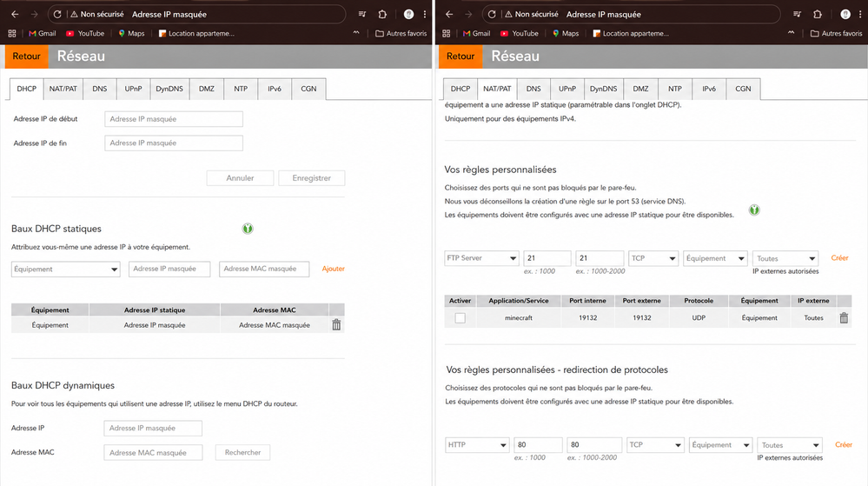Click Enregistrer button

click(x=312, y=178)
